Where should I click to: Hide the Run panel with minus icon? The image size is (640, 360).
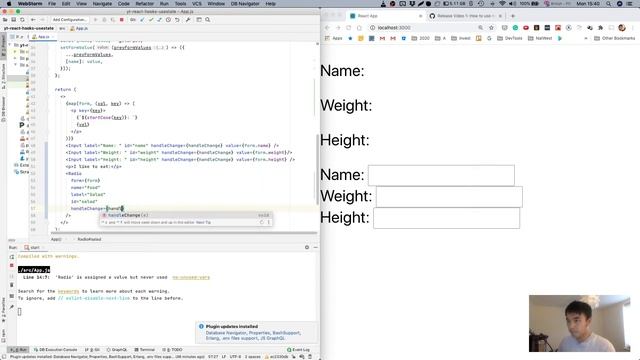pyautogui.click(x=315, y=247)
